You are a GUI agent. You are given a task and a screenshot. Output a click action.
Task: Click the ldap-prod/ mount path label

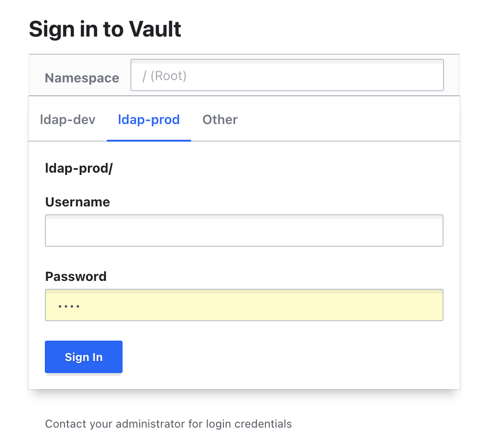pos(78,168)
